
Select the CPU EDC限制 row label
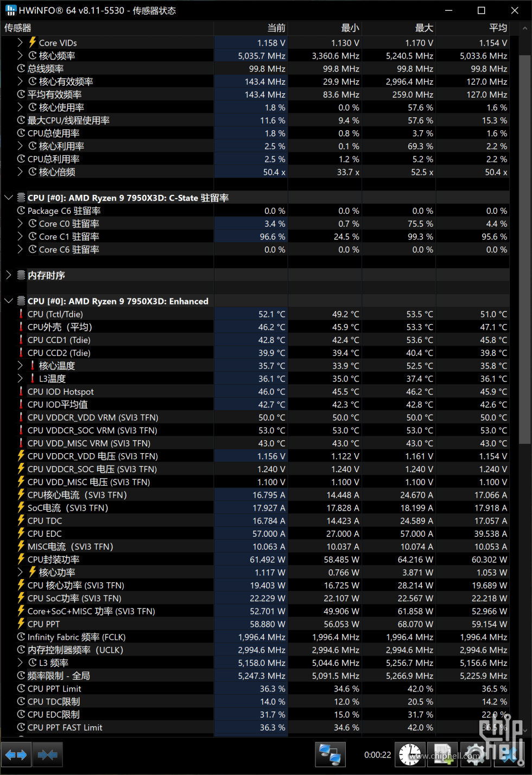point(54,715)
